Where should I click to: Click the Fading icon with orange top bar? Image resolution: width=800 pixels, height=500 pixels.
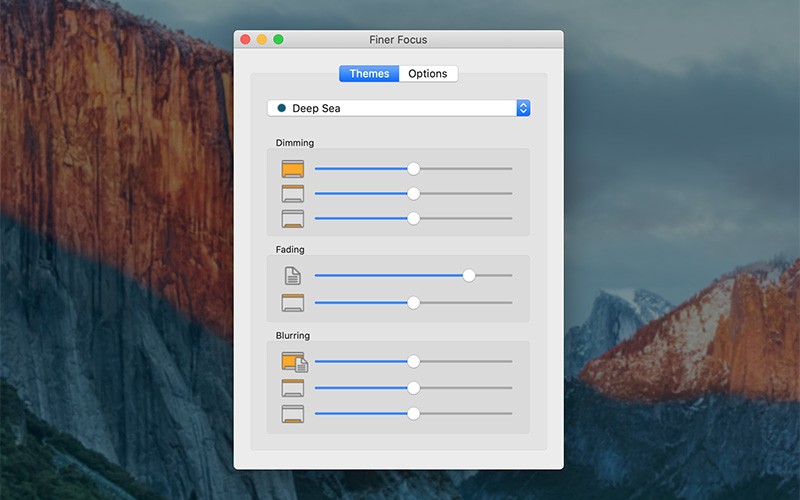click(x=293, y=303)
